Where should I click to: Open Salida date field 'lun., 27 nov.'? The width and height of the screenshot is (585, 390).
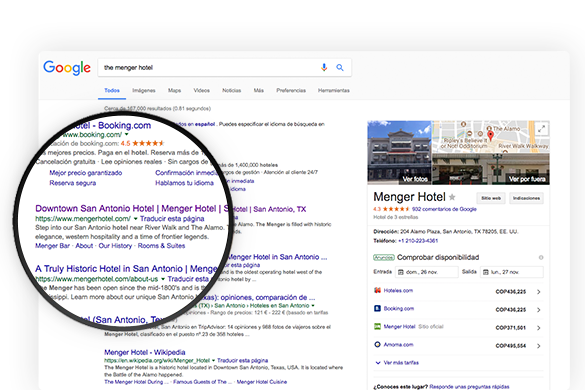tap(512, 272)
